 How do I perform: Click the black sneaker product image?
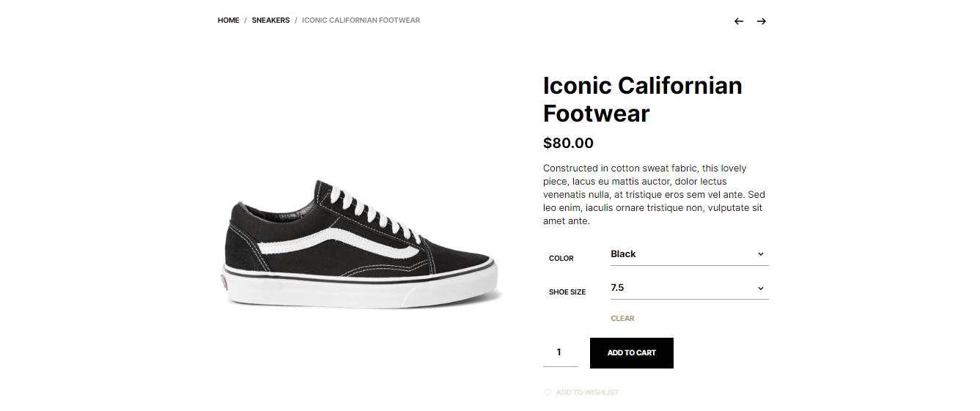[x=361, y=244]
